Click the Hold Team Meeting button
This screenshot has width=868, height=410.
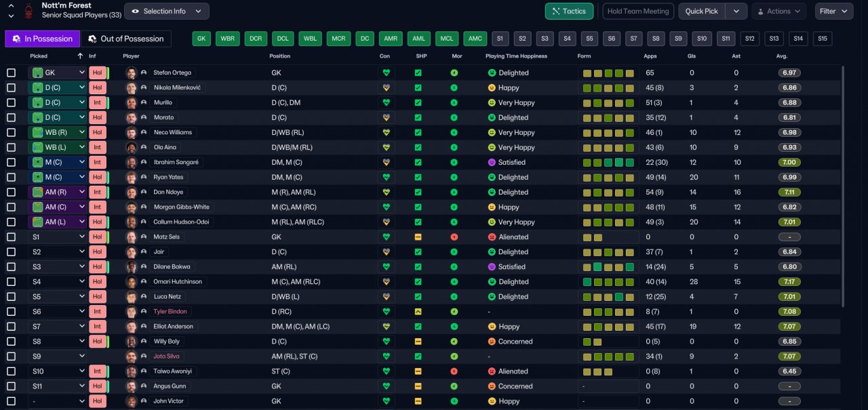tap(637, 11)
